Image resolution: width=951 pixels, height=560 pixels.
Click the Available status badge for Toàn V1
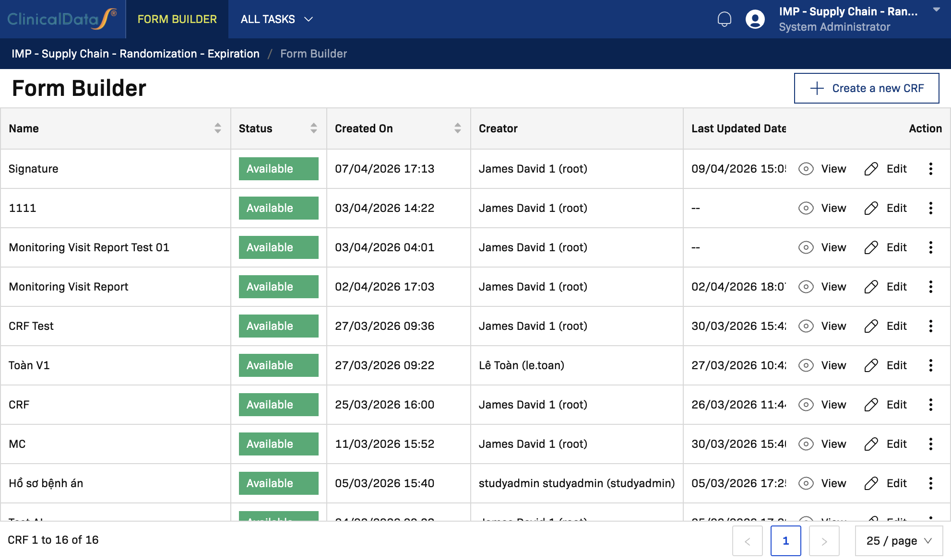click(x=278, y=365)
